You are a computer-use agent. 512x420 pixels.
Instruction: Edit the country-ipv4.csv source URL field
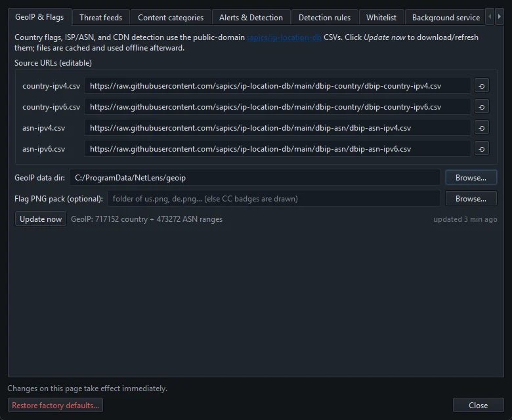(x=278, y=86)
